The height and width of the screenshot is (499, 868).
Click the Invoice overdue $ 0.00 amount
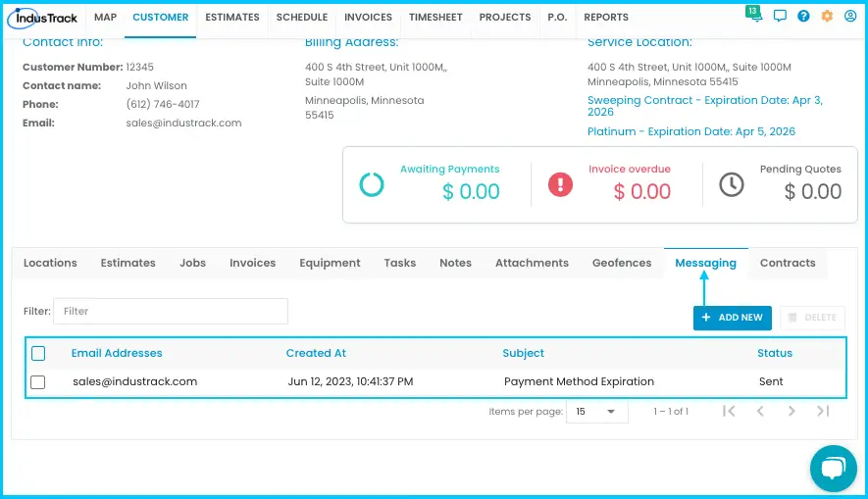click(x=642, y=192)
